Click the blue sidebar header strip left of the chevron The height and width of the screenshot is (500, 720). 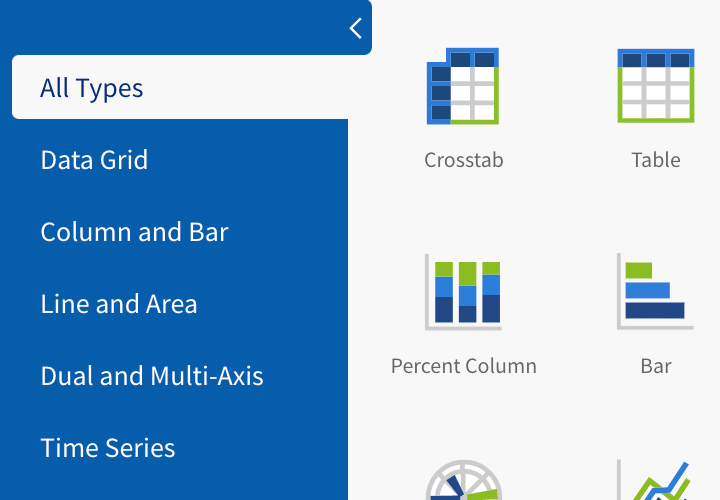coord(170,28)
